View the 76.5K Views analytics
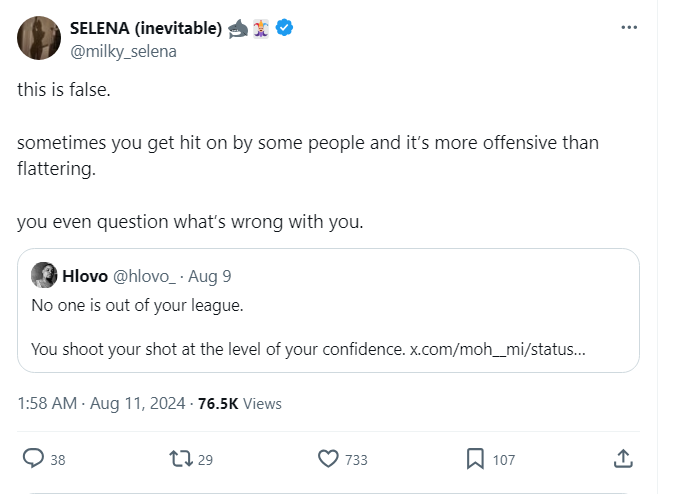 point(240,404)
